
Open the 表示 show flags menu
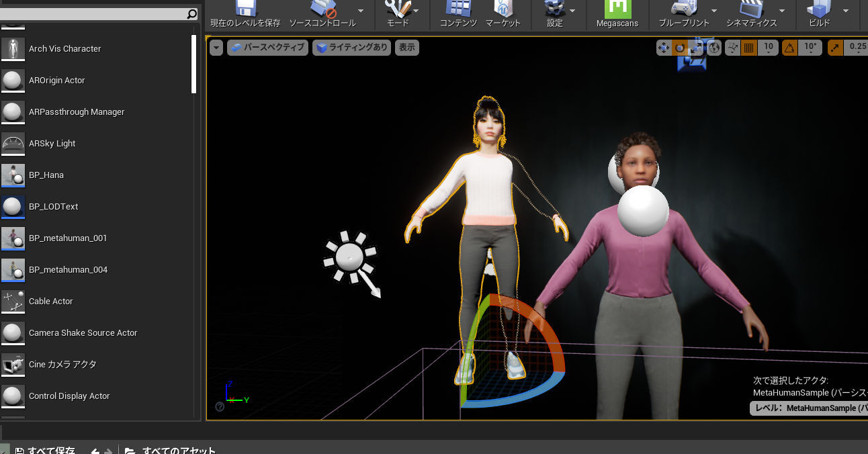407,48
